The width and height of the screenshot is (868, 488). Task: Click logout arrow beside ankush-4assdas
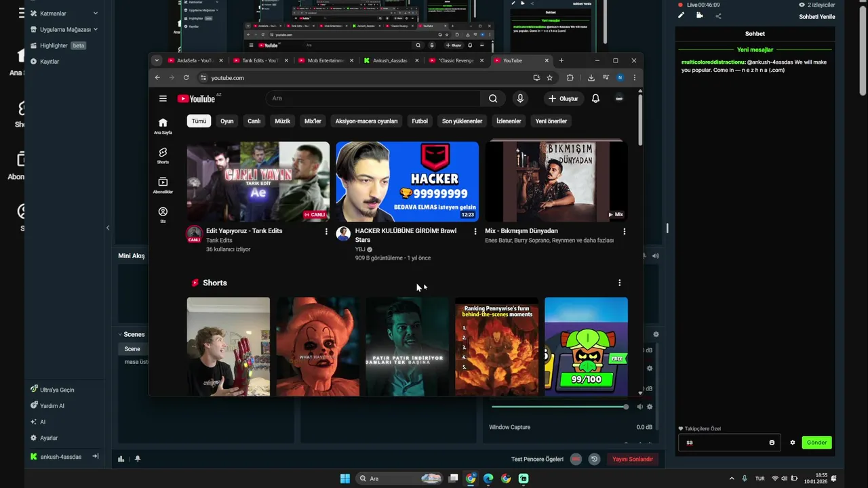pos(96,457)
